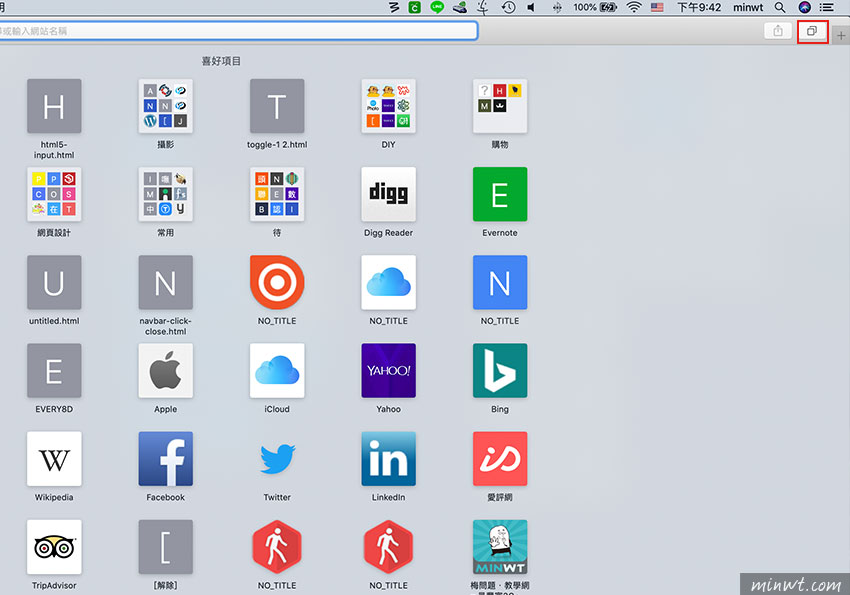Open a new tab with plus button
Viewport: 850px width, 595px height.
pos(841,36)
